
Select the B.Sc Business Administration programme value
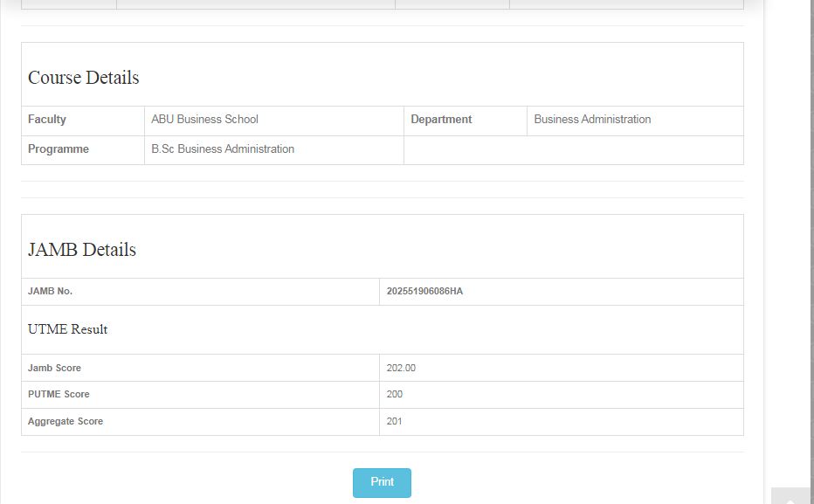click(x=223, y=149)
